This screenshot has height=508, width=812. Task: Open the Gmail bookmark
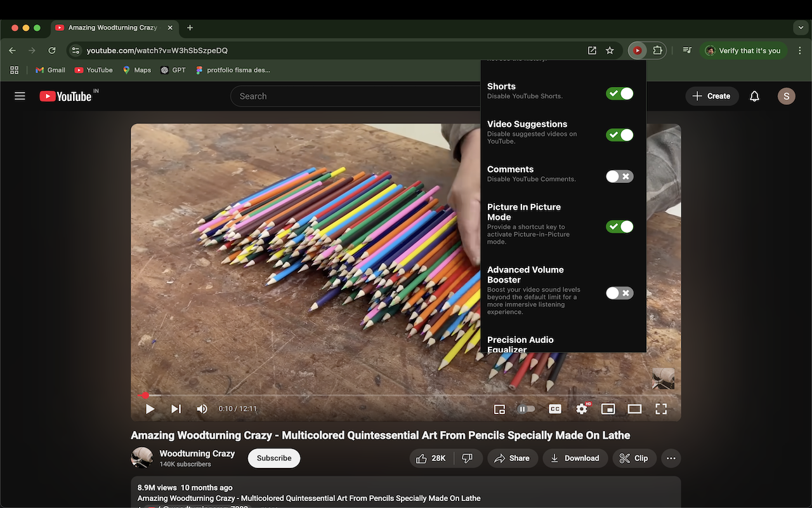tap(49, 70)
